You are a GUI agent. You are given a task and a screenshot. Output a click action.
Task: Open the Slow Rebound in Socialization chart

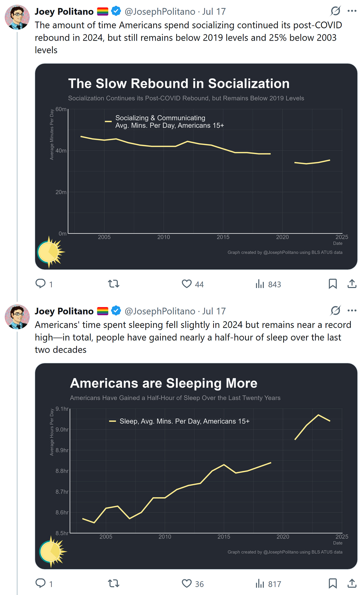tap(196, 166)
